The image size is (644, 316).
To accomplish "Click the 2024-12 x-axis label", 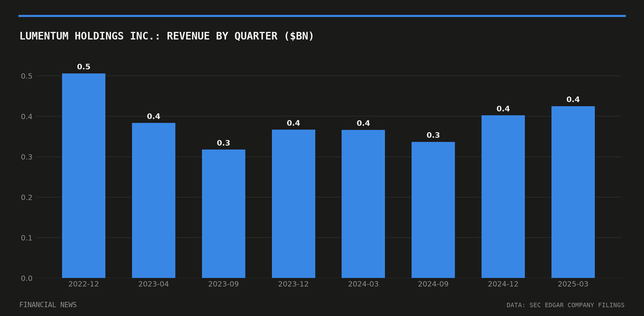I will click(x=503, y=284).
